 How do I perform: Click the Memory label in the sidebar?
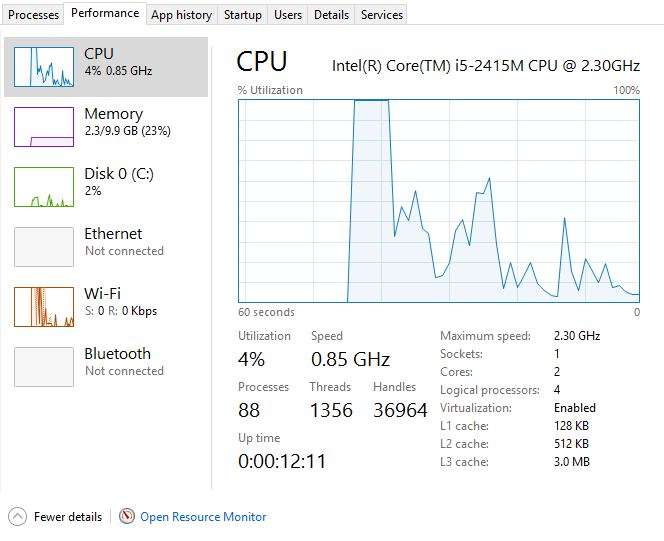click(113, 114)
